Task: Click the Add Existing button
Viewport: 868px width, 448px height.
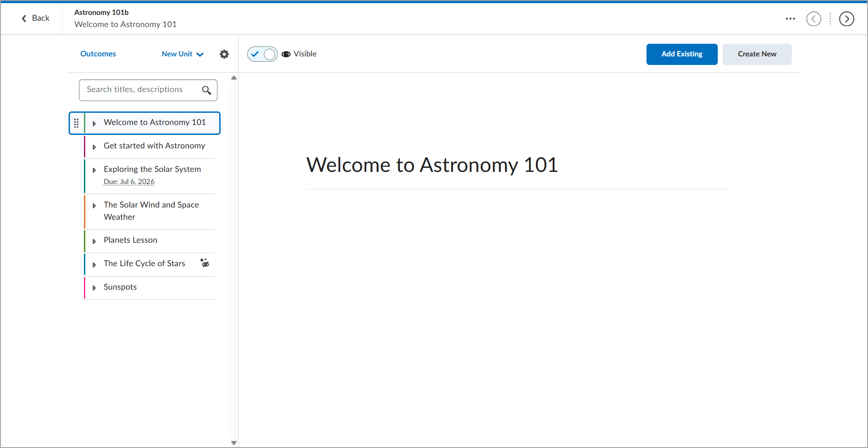Action: coord(682,54)
